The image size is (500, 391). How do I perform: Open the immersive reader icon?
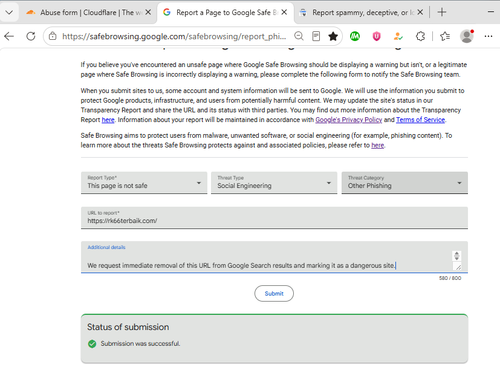316,36
